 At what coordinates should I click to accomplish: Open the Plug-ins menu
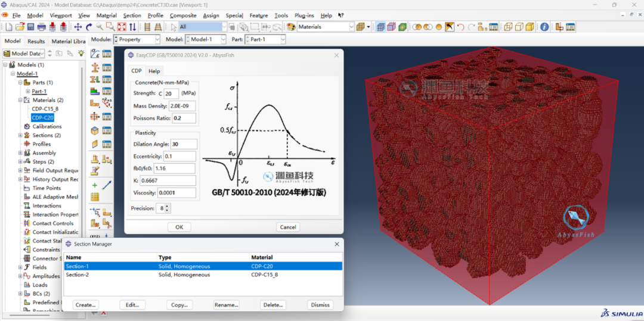coord(304,15)
